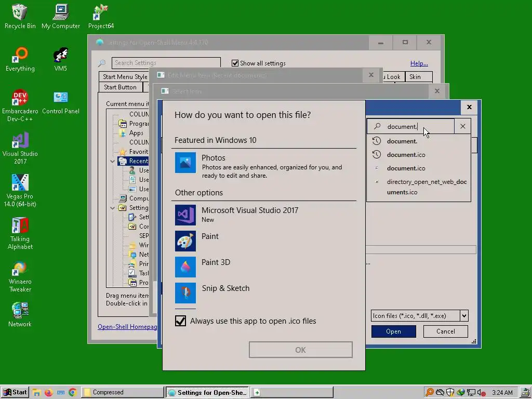Select Menu Look tab in settings

coord(394,77)
